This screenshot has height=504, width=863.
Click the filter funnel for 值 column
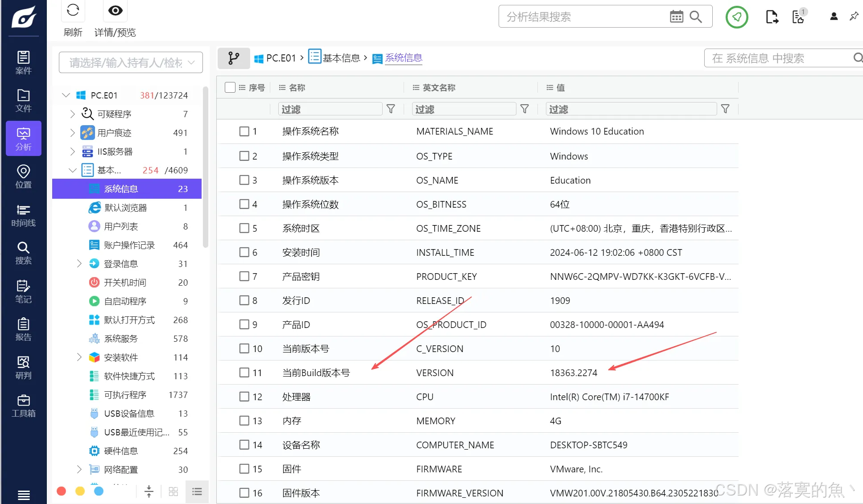coord(725,109)
